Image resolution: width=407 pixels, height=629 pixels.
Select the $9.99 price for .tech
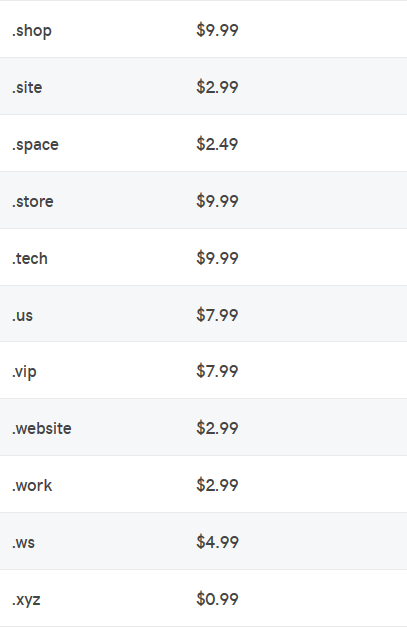coord(217,258)
